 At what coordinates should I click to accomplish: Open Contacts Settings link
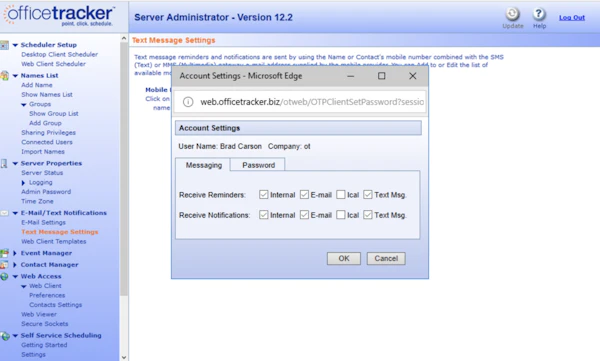click(55, 305)
